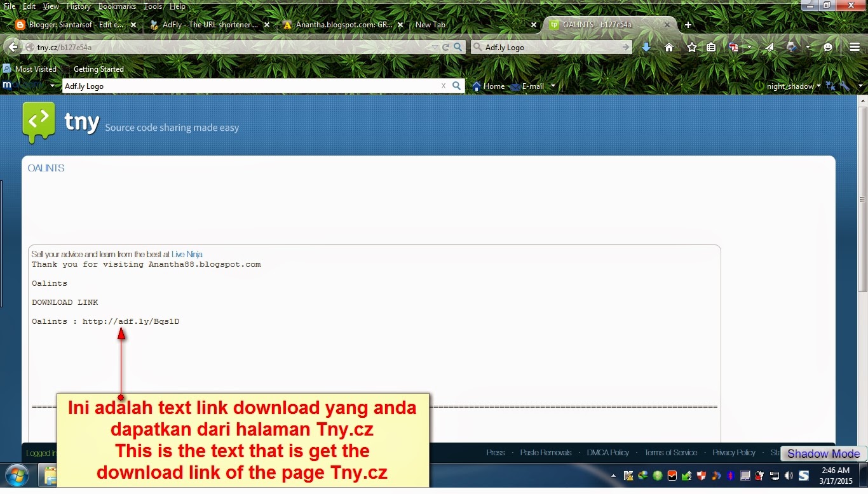Click the Adf.ly Logo browser search box
The height and width of the screenshot is (494, 868).
(552, 47)
